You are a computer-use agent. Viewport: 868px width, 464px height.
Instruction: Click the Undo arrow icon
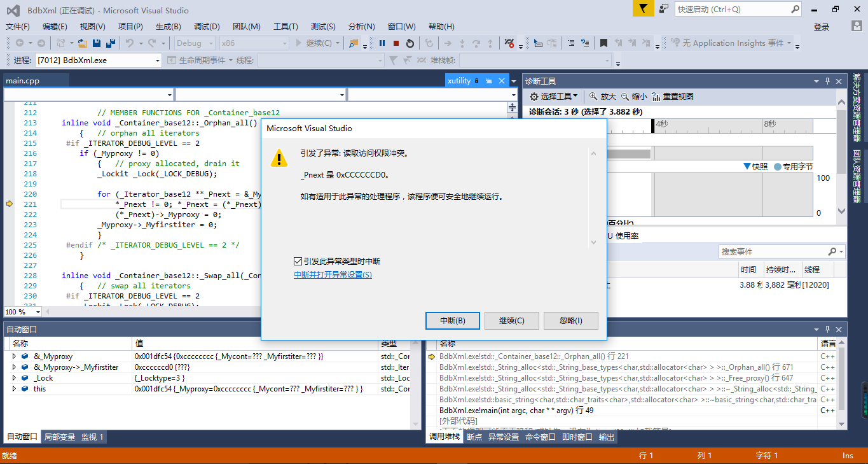[129, 43]
